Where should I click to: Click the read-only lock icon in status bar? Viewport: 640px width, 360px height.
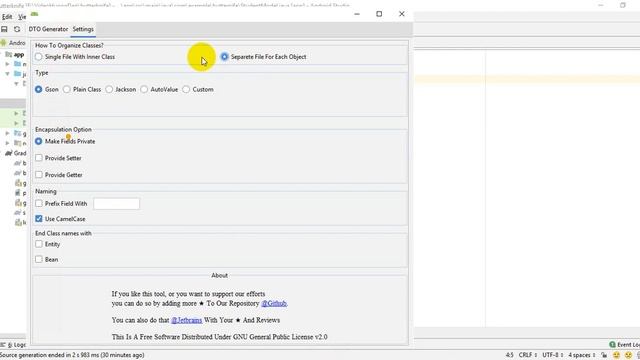point(604,356)
